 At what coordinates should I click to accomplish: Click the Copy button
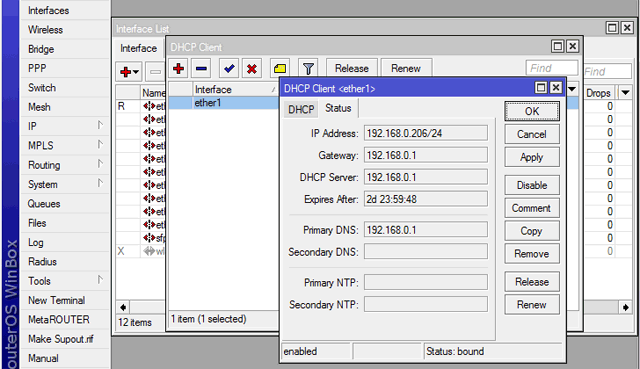(532, 231)
